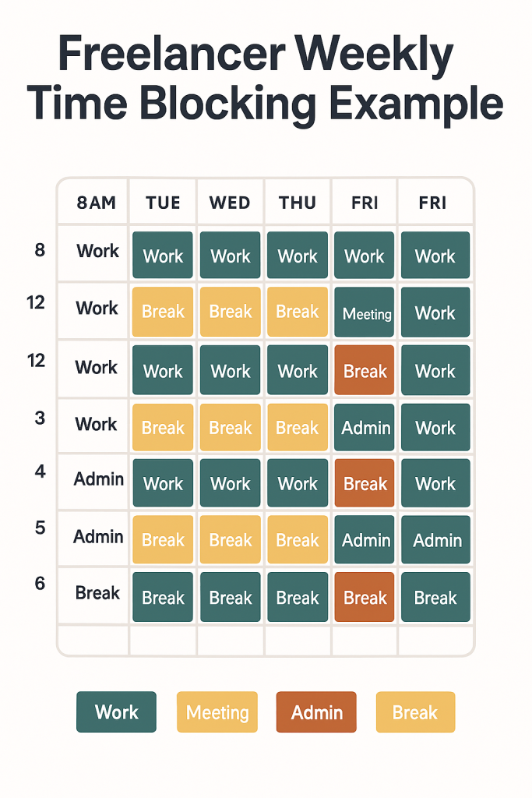This screenshot has width=532, height=798.
Task: Select the plain Break text in row 6
Action: 97,593
